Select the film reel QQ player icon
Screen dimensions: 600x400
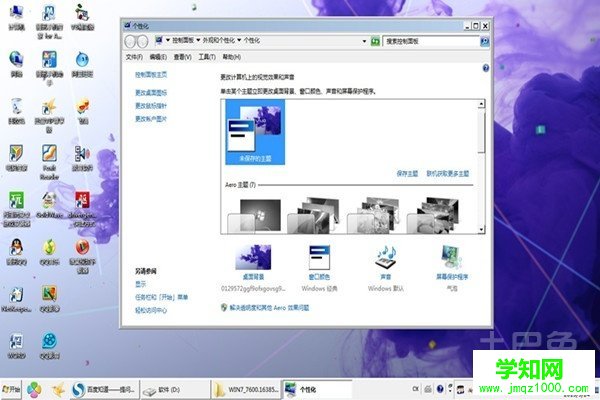coord(49,346)
